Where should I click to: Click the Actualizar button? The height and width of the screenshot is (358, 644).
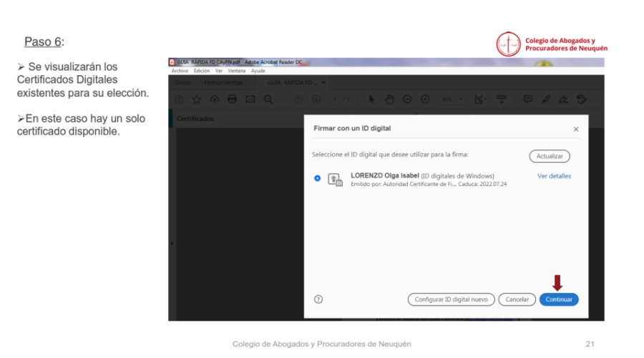point(550,156)
